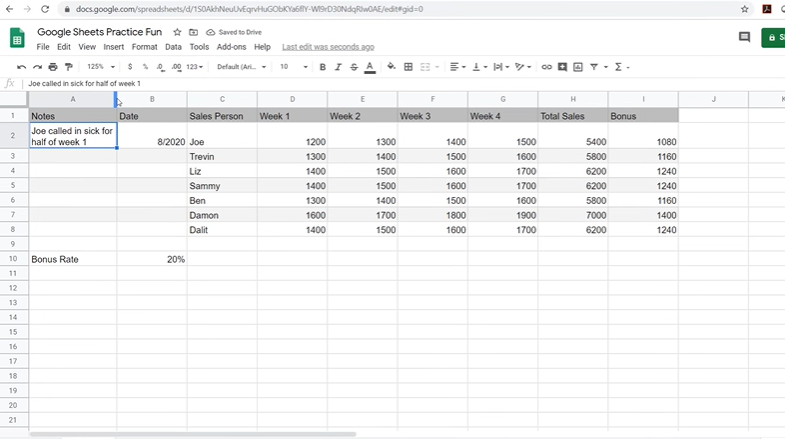This screenshot has height=439, width=785.
Task: Click the browser back arrow
Action: (x=10, y=9)
